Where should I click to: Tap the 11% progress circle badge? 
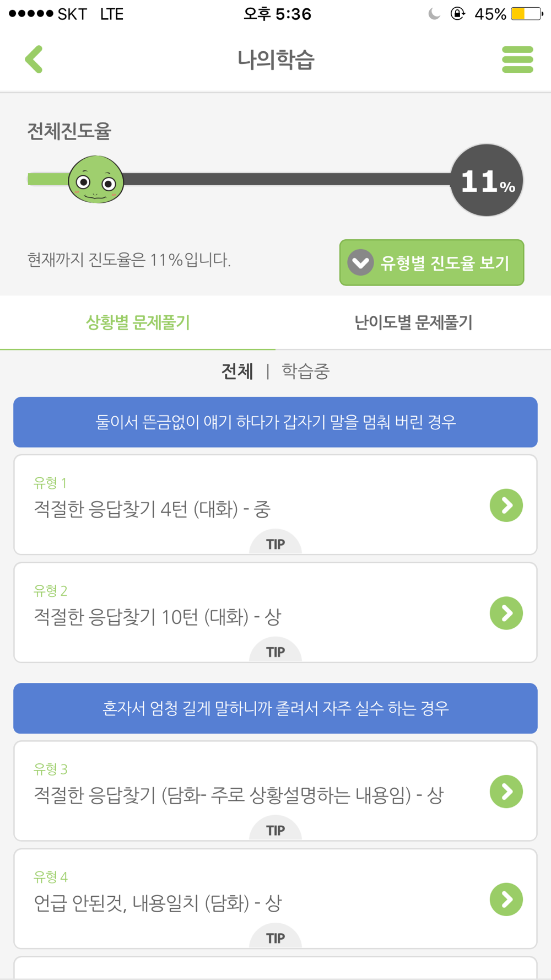pyautogui.click(x=487, y=180)
